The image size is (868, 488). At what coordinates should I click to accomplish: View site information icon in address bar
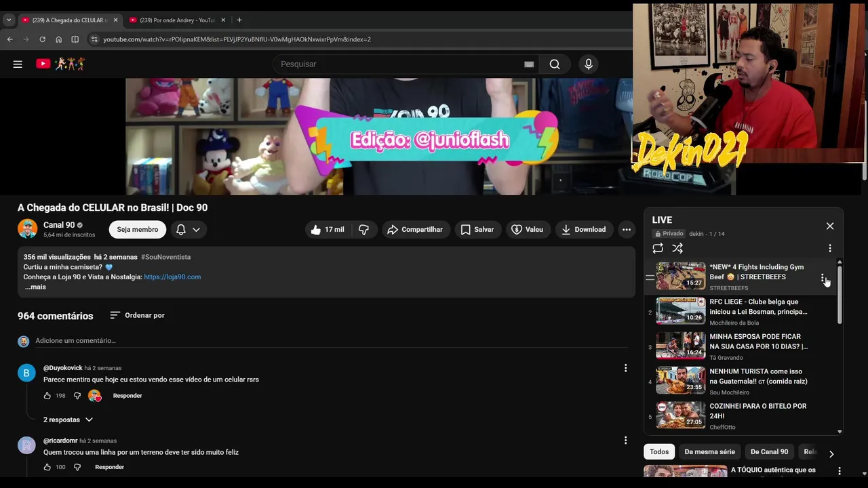click(x=94, y=39)
